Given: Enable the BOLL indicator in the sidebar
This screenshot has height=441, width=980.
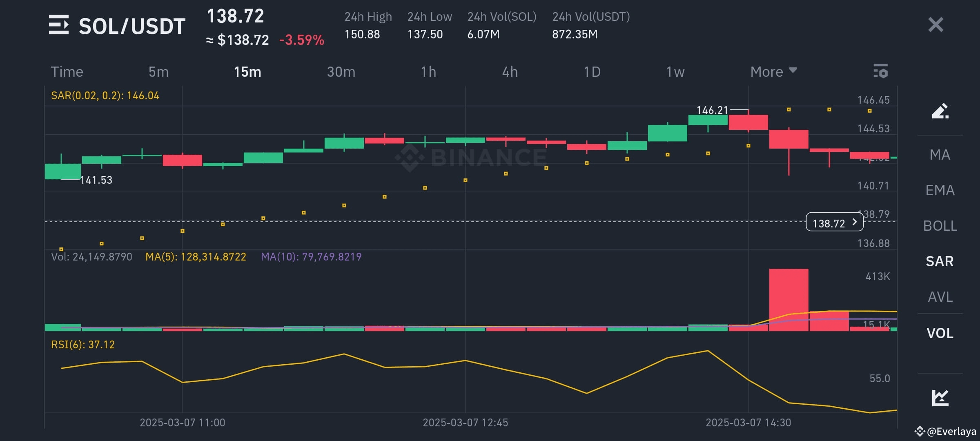Looking at the screenshot, I should (939, 226).
